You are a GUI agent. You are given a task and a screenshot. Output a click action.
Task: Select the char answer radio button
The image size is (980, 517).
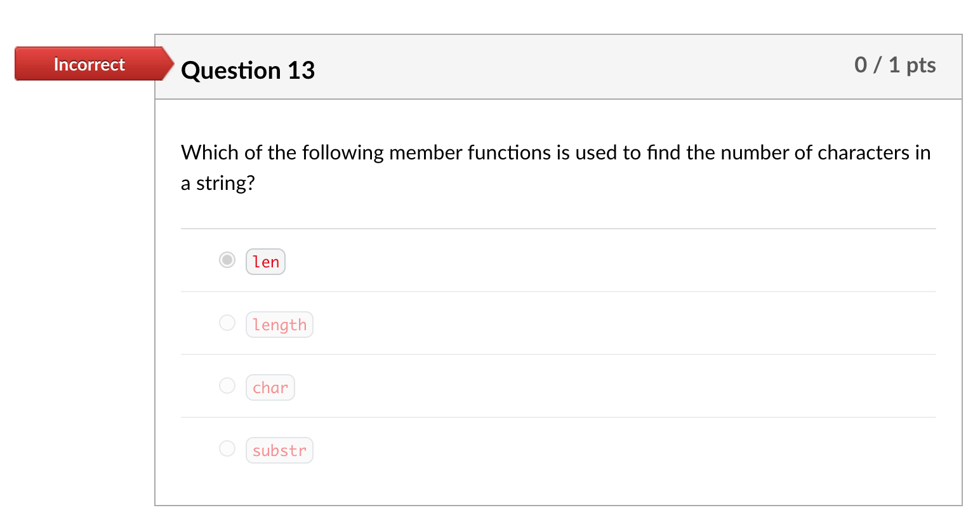tap(227, 386)
